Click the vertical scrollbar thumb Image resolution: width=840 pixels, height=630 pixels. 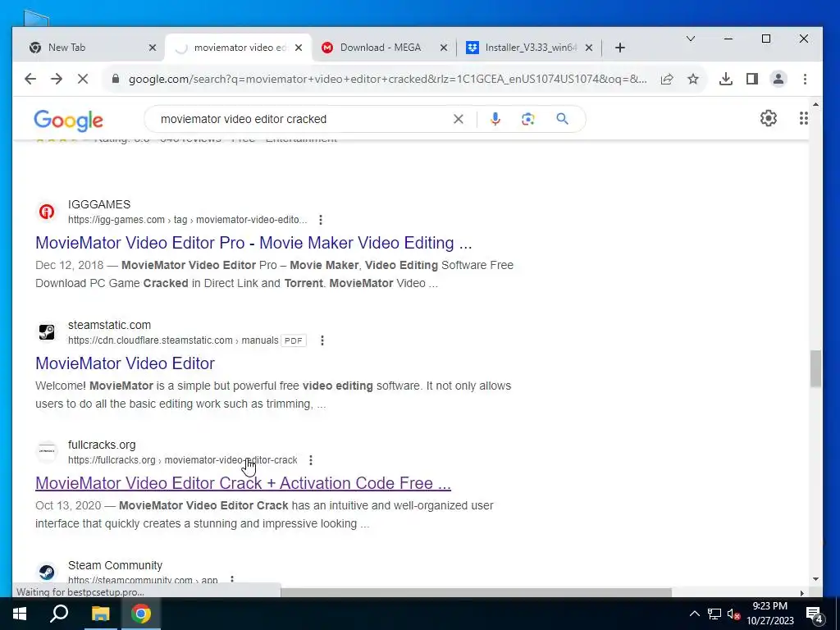pyautogui.click(x=815, y=368)
